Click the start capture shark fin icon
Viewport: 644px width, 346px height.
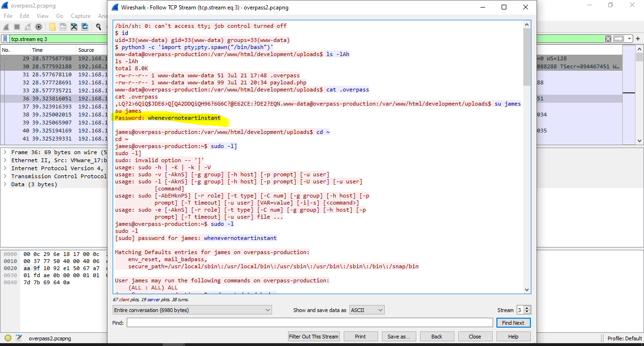(6, 27)
